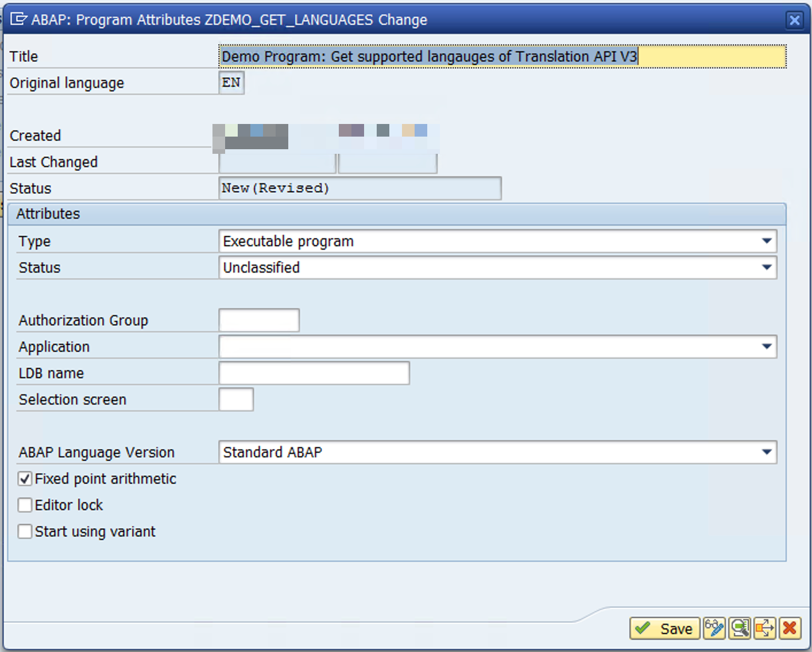The height and width of the screenshot is (652, 812).
Task: Click the magnifier search icon button
Action: point(740,628)
